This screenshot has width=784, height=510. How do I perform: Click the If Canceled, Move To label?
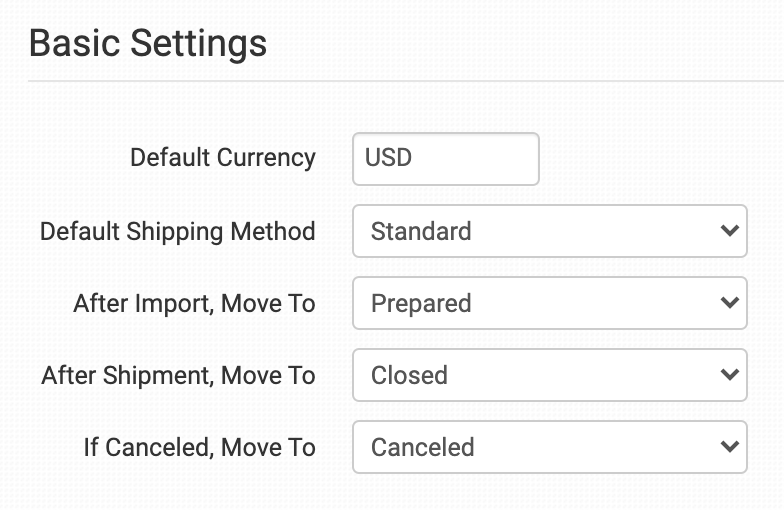tap(199, 447)
